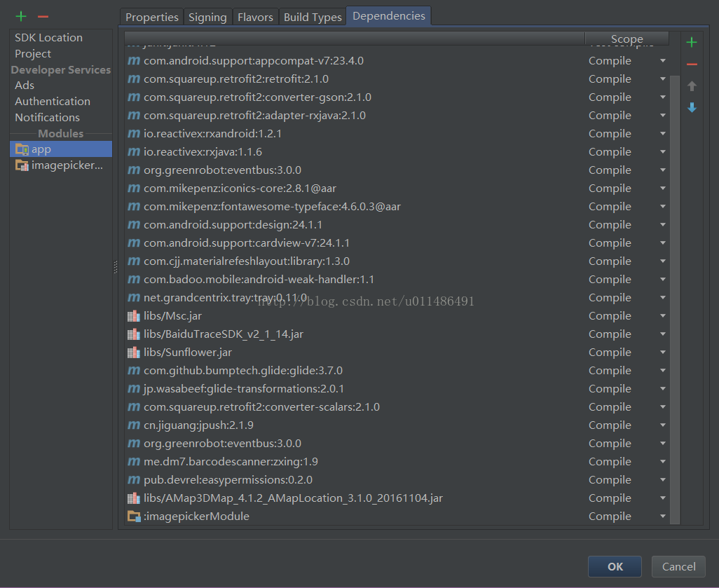Move dependency up with the arrow icon
The width and height of the screenshot is (719, 588).
pyautogui.click(x=692, y=86)
